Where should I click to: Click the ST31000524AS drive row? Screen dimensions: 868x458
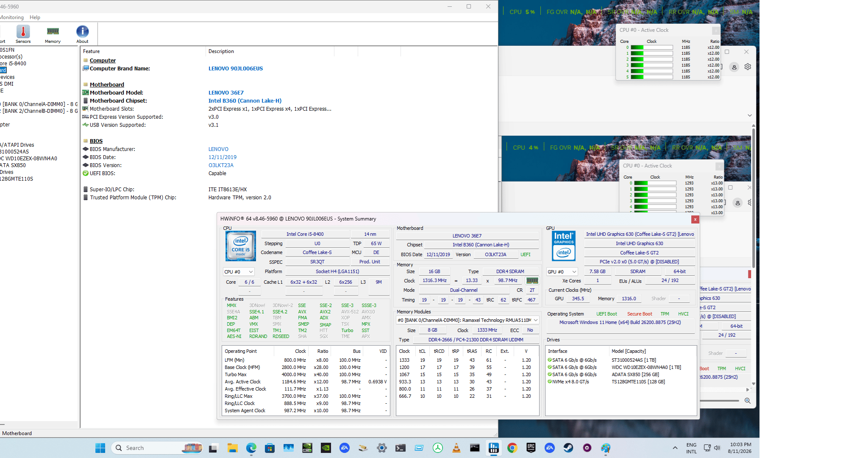tap(621, 360)
